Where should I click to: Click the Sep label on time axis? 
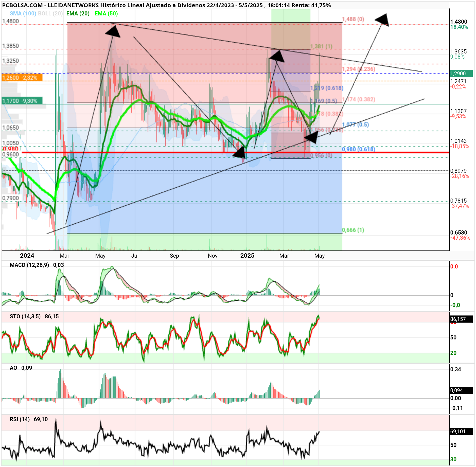coord(174,256)
